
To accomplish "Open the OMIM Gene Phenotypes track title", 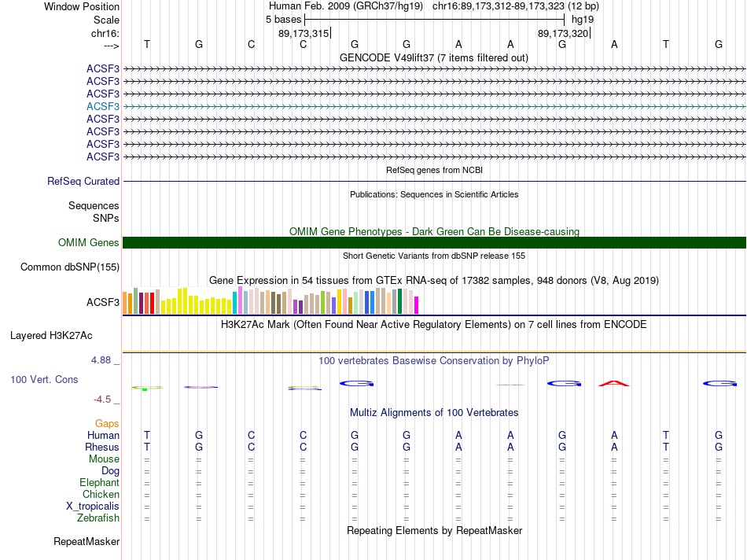I will click(x=434, y=231).
